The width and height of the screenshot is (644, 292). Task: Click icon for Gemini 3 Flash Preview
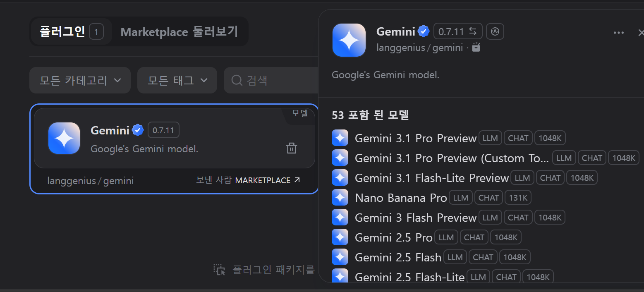340,218
